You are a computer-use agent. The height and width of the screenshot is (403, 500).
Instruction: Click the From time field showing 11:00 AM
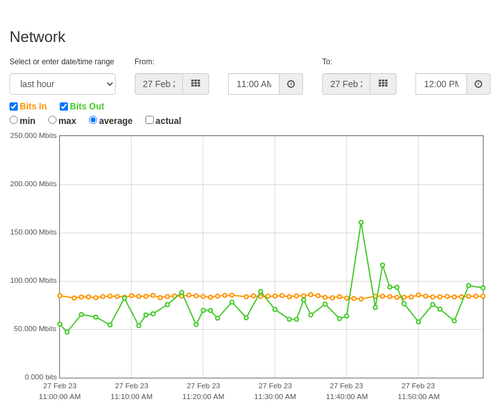[x=254, y=84]
